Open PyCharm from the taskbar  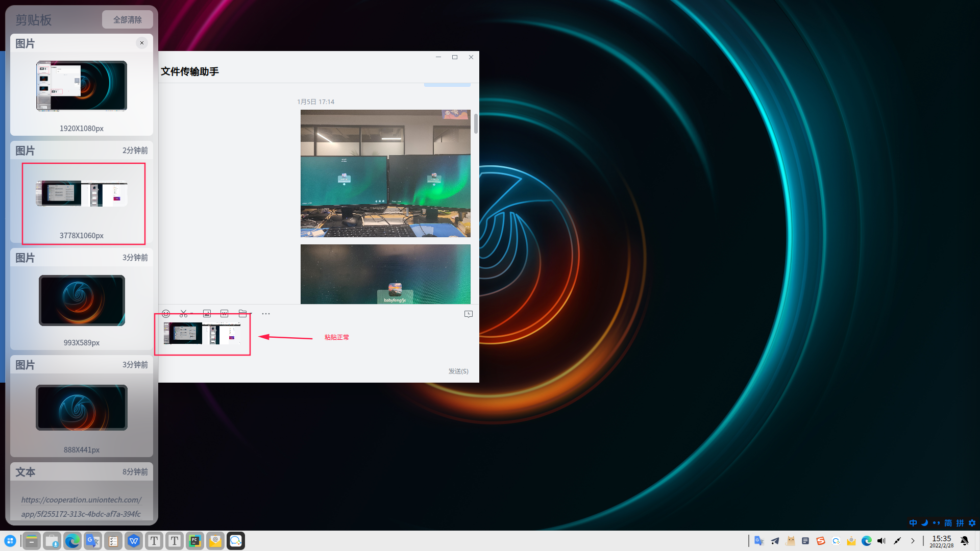tap(195, 541)
